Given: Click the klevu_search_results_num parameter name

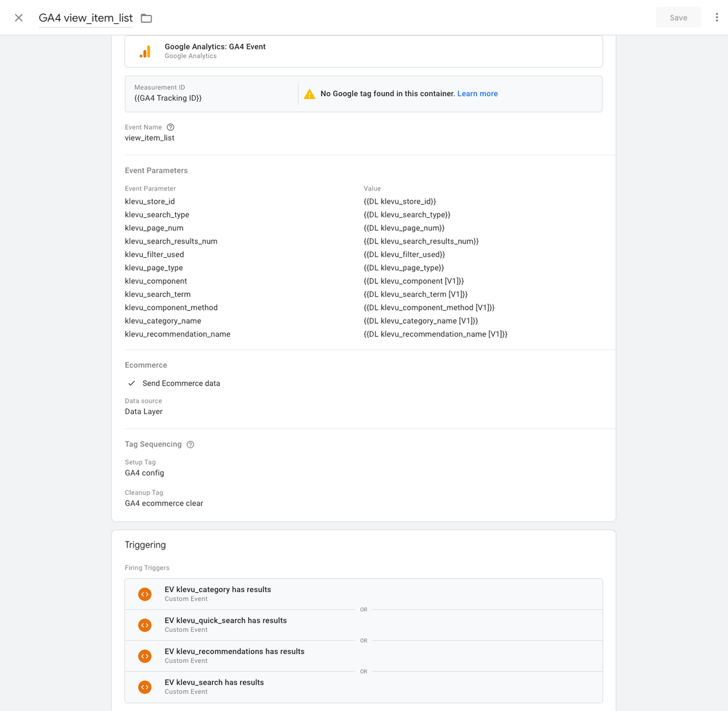Looking at the screenshot, I should point(171,241).
